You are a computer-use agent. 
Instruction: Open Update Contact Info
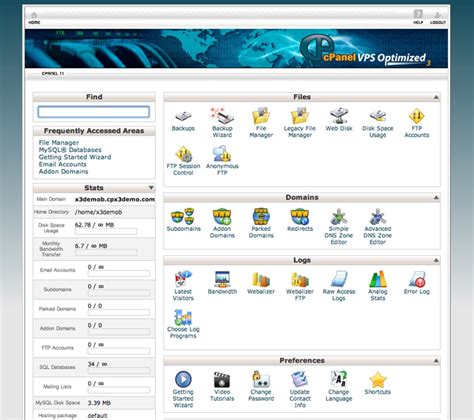(300, 389)
